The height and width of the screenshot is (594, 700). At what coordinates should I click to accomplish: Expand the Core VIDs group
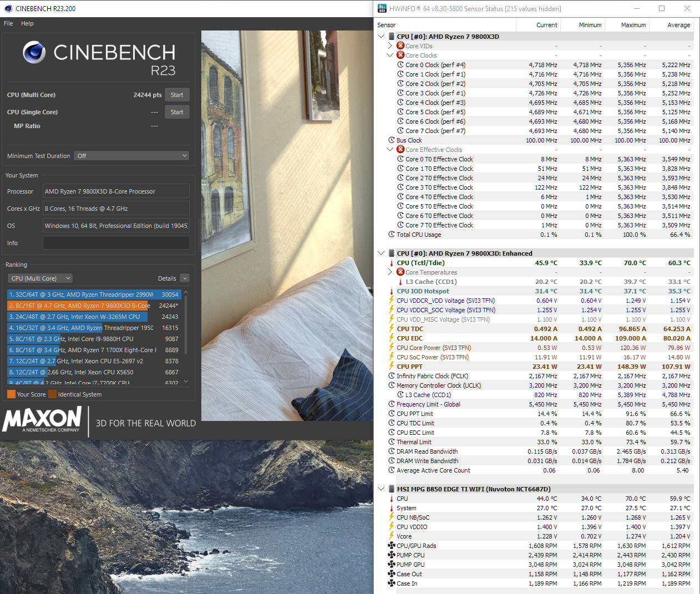pos(390,46)
